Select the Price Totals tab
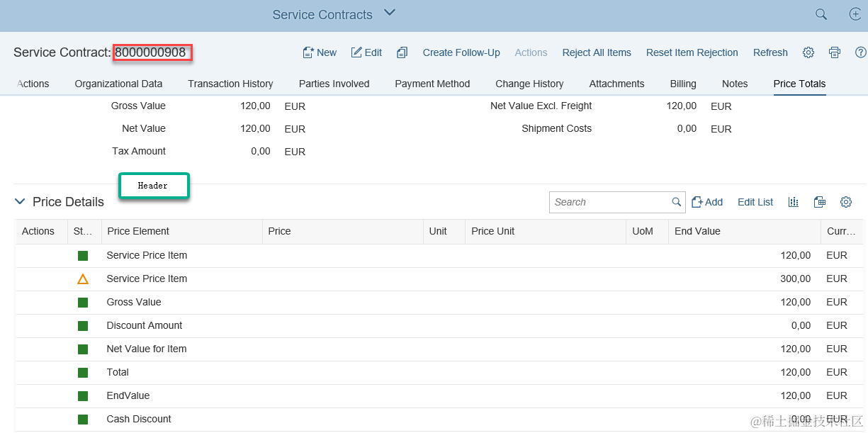The width and height of the screenshot is (868, 433). pyautogui.click(x=799, y=84)
